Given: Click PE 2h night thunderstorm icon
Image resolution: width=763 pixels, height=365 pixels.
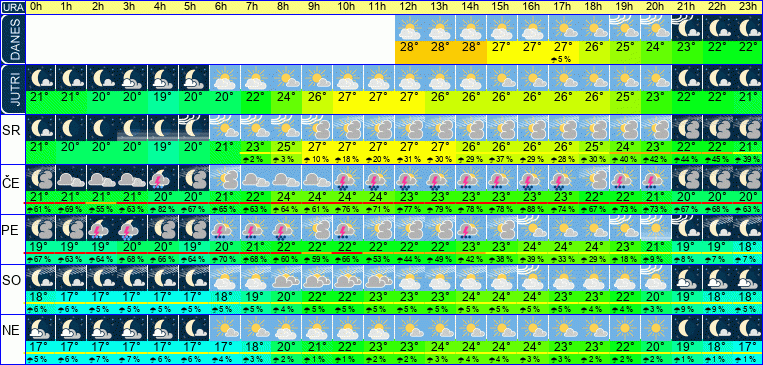Looking at the screenshot, I should click(102, 227).
